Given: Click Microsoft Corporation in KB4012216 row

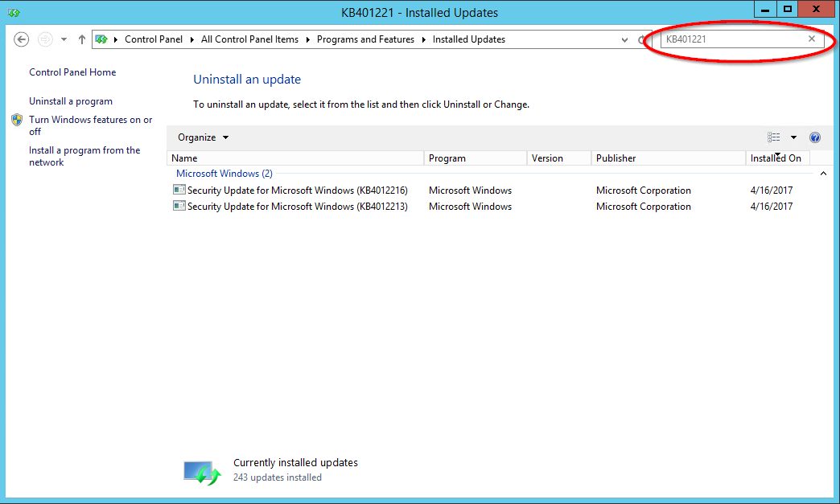Looking at the screenshot, I should tap(644, 191).
